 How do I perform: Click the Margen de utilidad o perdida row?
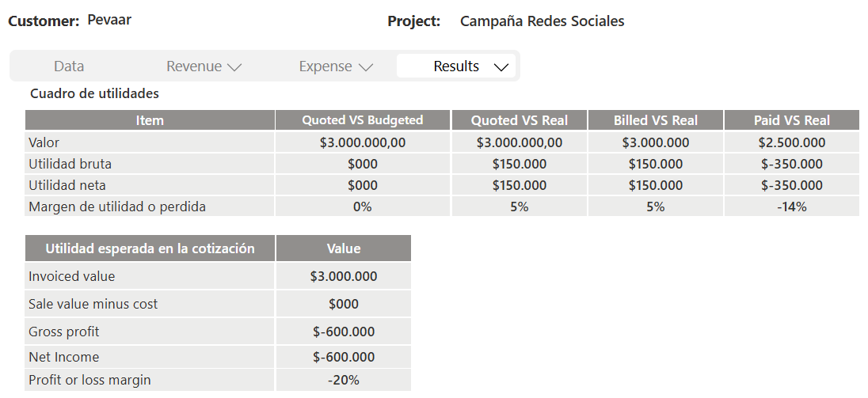117,207
